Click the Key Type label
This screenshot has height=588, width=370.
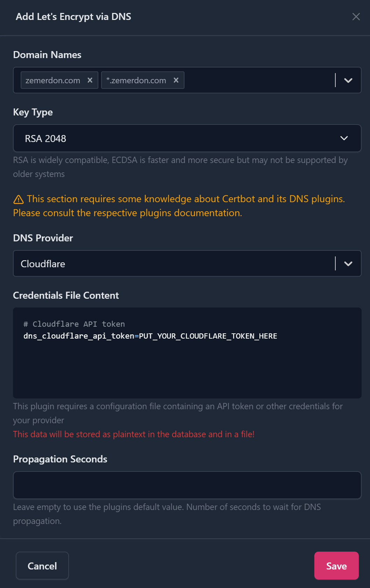[33, 112]
